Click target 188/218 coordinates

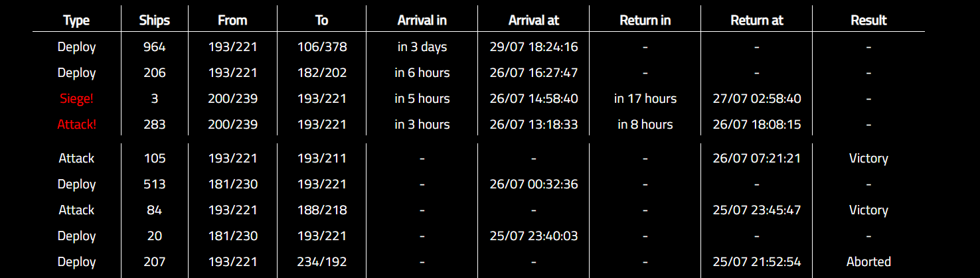(x=322, y=210)
